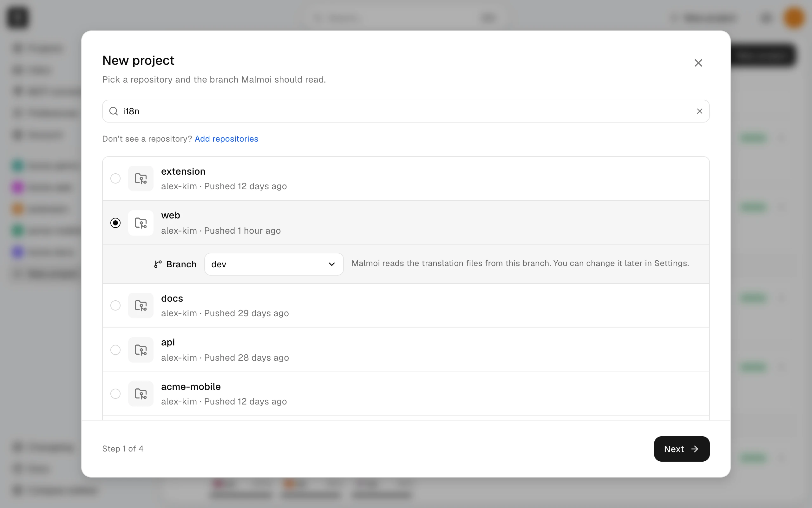The image size is (812, 508).
Task: Select the web repository radio button
Action: (115, 223)
